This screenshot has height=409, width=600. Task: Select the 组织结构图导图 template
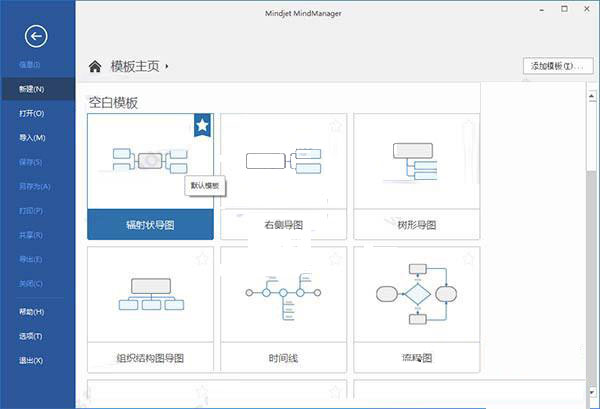coord(150,310)
